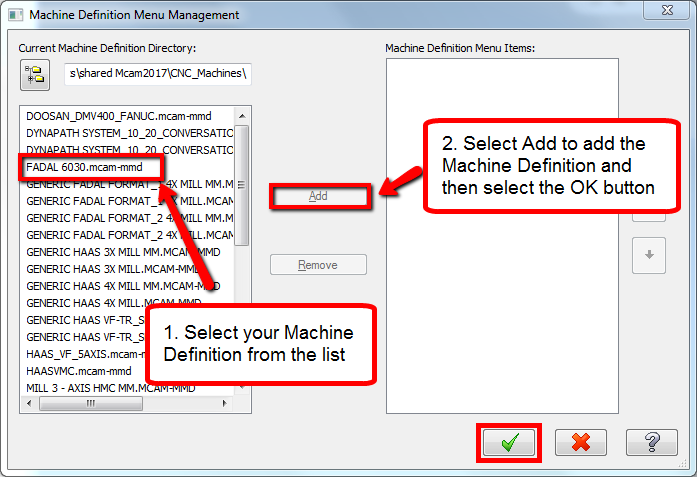This screenshot has height=477, width=697.
Task: Select HAAS_VF_5AXIS.mcam entry
Action: (x=86, y=354)
